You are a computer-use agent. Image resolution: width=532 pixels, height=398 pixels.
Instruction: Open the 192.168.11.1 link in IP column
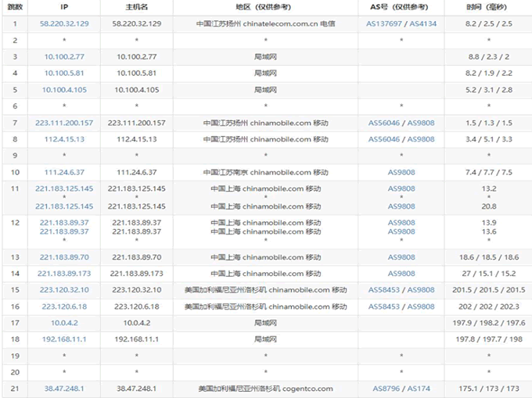click(64, 339)
